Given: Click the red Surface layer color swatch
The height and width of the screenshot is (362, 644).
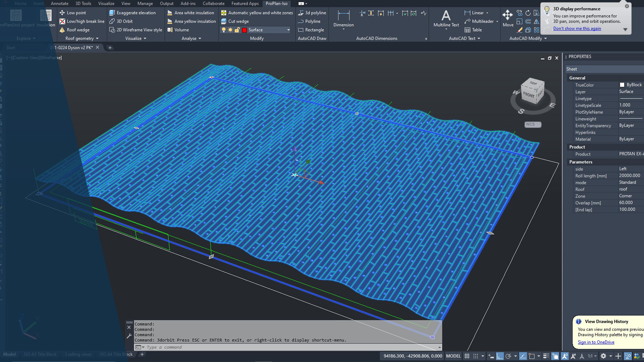Looking at the screenshot, I should click(245, 30).
